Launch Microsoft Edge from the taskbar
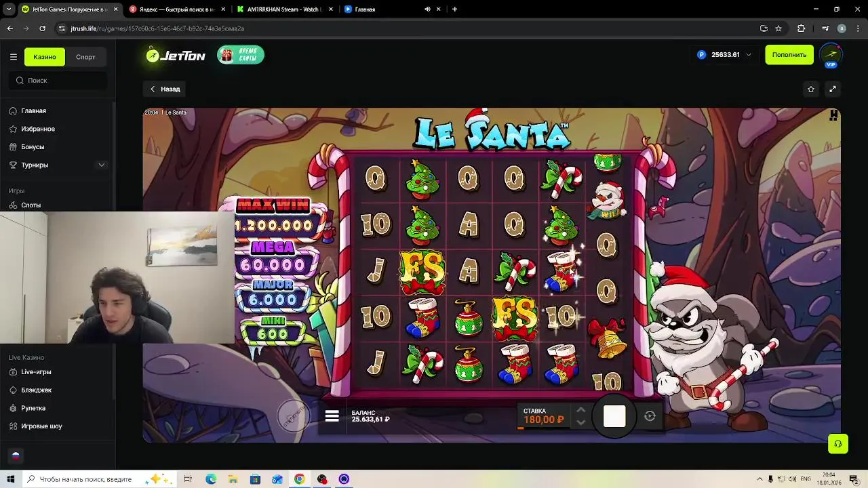Viewport: 868px width, 488px height. click(x=211, y=479)
